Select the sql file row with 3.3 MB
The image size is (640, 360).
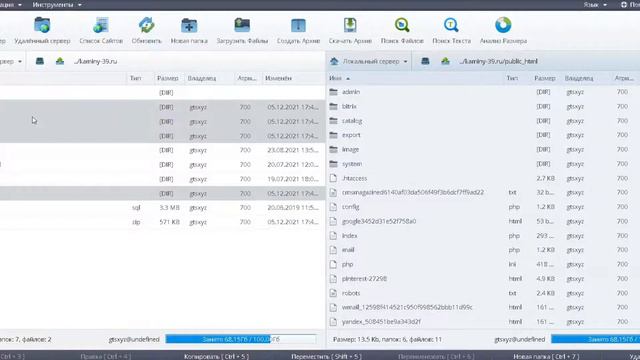162,208
